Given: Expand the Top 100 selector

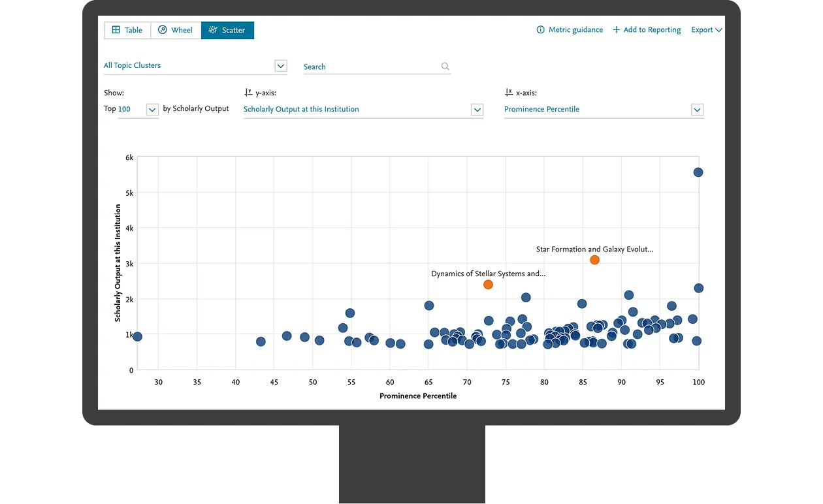Looking at the screenshot, I should 151,110.
